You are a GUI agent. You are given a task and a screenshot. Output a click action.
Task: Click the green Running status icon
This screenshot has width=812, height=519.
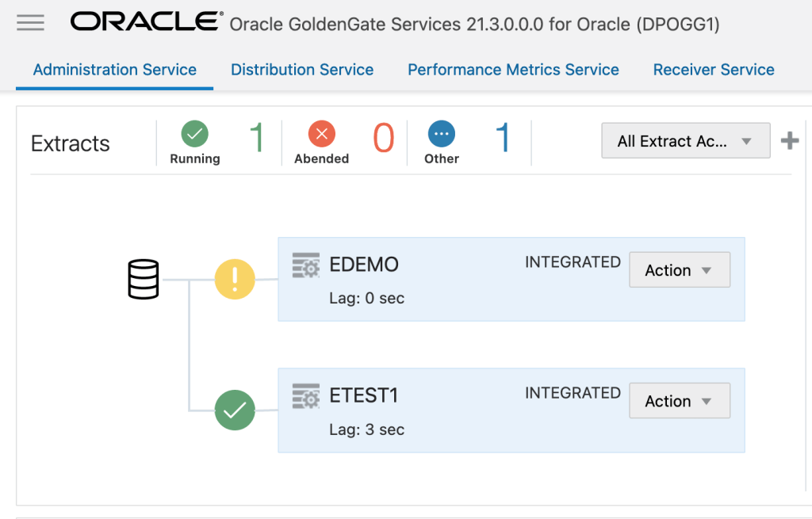pyautogui.click(x=194, y=134)
